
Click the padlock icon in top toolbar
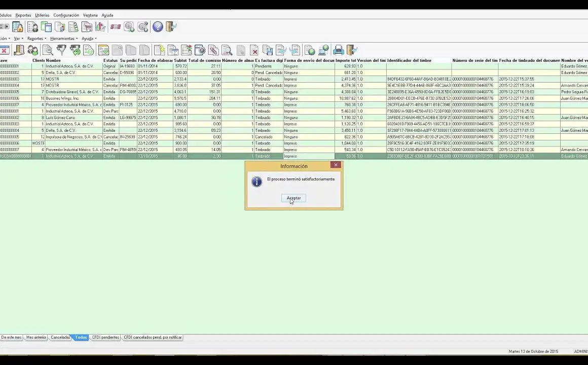[18, 27]
